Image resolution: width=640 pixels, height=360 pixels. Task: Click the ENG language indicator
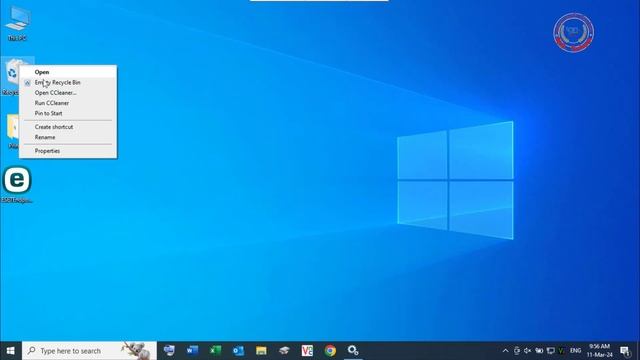pyautogui.click(x=576, y=351)
